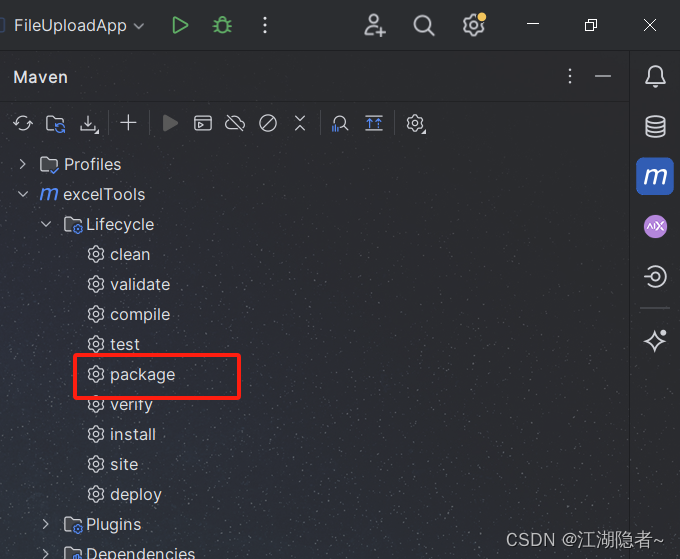
Task: Open the AI Assistant sparkle icon
Action: 655,340
